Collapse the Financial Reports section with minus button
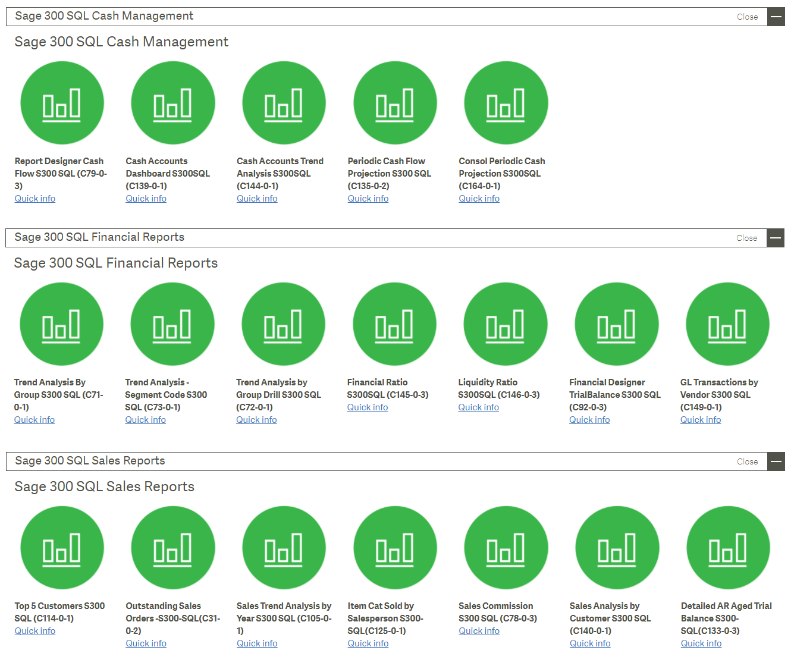The width and height of the screenshot is (791, 672). coord(776,238)
